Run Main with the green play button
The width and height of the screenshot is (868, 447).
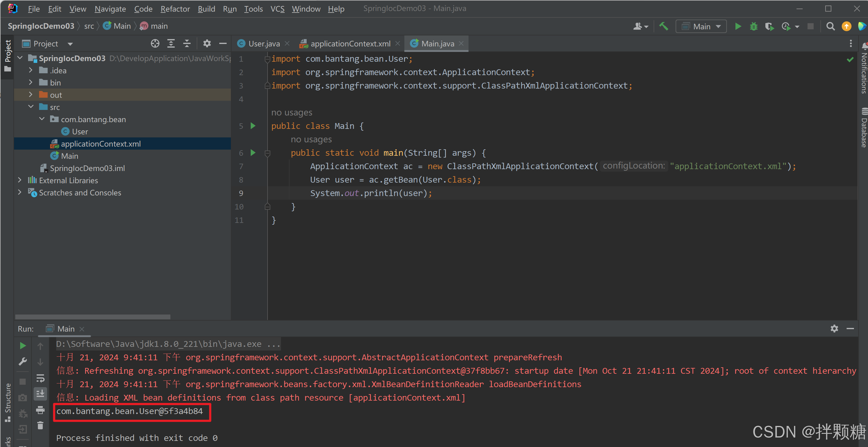[x=738, y=26]
